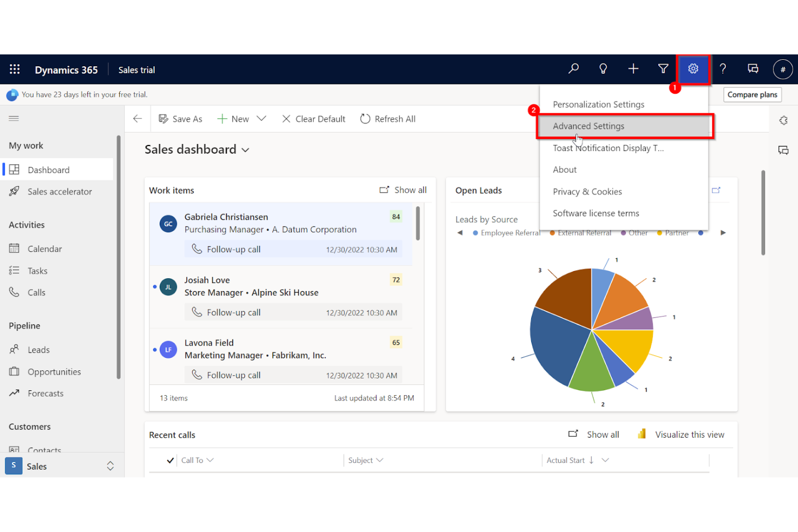Screen dimensions: 798x532
Task: Click the phone icon on Gabriela's follow-up call
Action: pyautogui.click(x=197, y=249)
